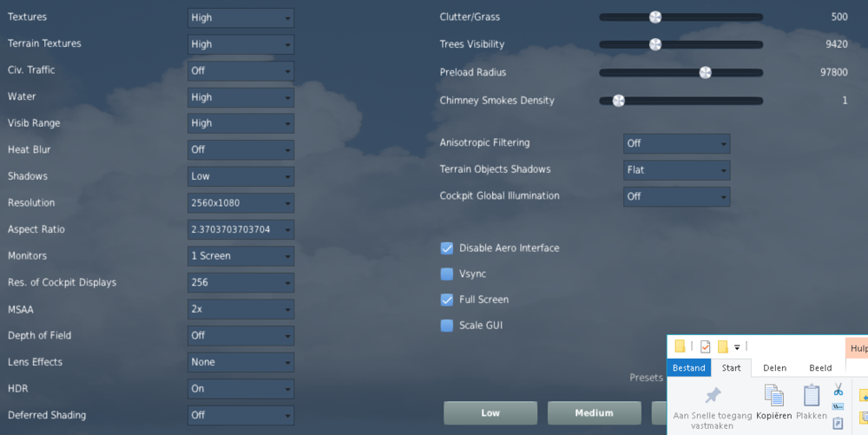Expand the Aspect Ratio dropdown

click(x=240, y=230)
